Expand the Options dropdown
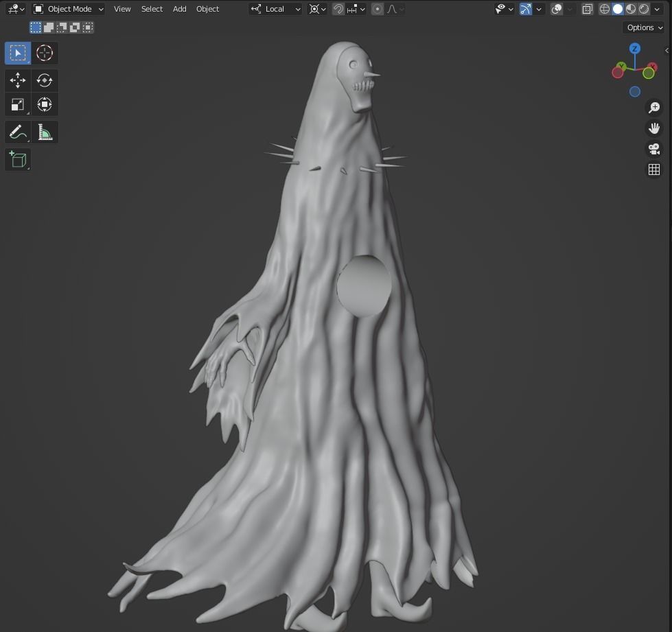The width and height of the screenshot is (672, 632). click(x=642, y=27)
